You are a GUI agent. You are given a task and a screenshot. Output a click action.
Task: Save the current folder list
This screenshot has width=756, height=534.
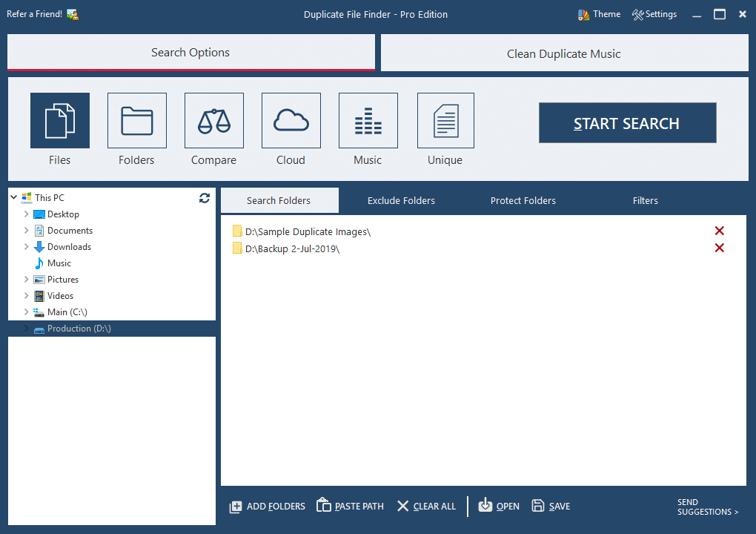click(551, 506)
